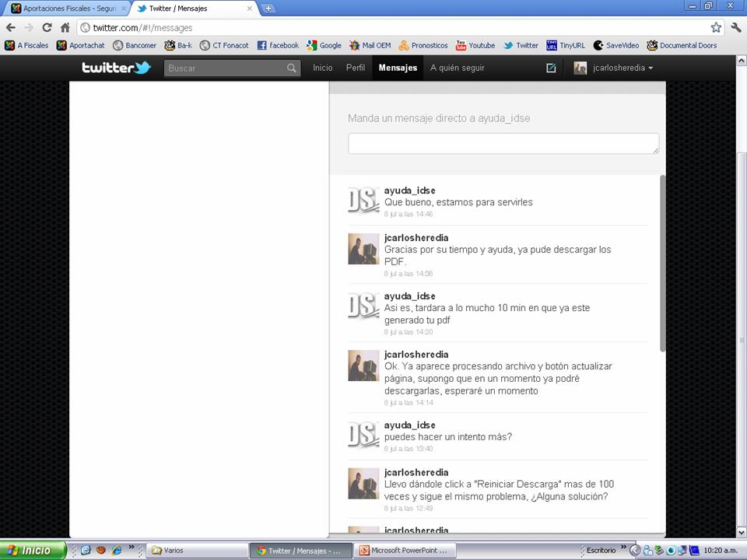Click the search magnifier icon

(292, 68)
